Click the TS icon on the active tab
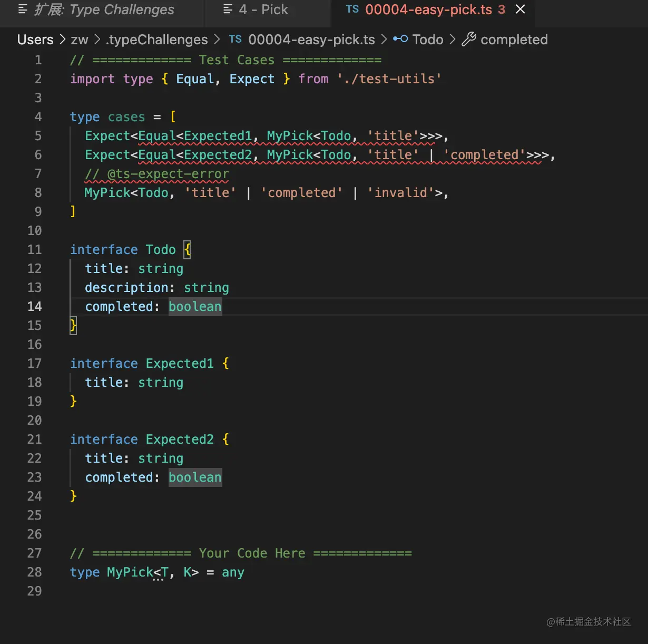This screenshot has width=648, height=644. click(352, 9)
